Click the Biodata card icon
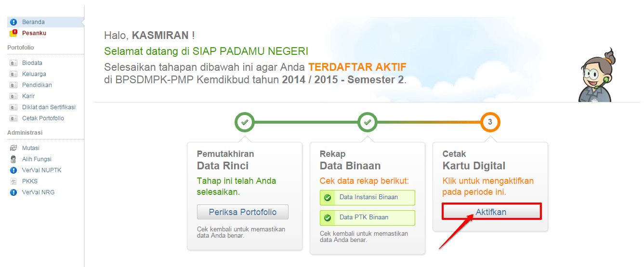The image size is (644, 267). [13, 63]
